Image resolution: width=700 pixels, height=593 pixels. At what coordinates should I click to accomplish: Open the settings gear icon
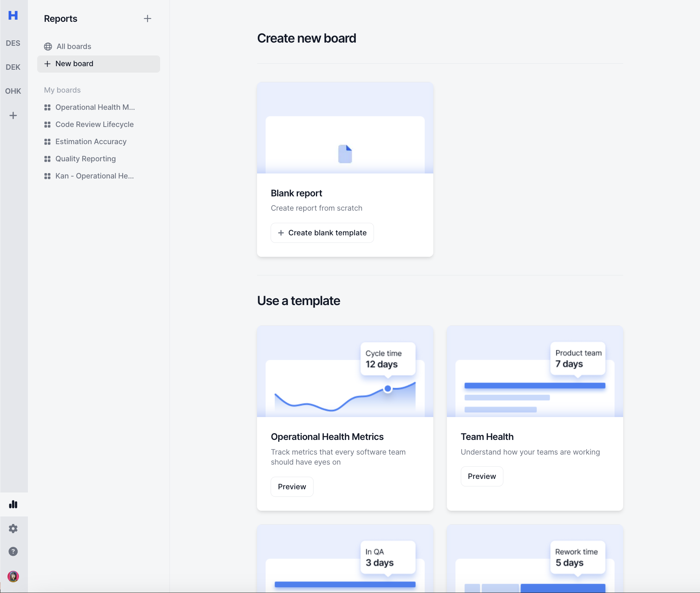pyautogui.click(x=13, y=529)
